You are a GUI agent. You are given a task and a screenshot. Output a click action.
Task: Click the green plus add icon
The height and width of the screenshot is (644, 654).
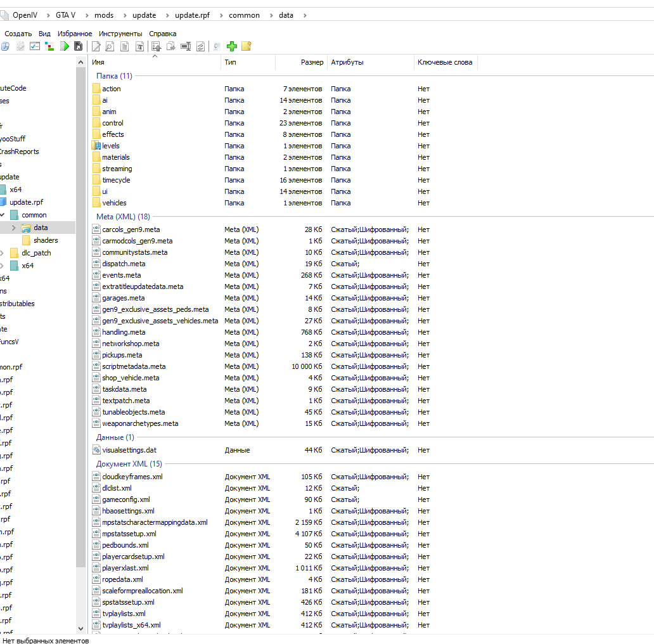[x=232, y=46]
